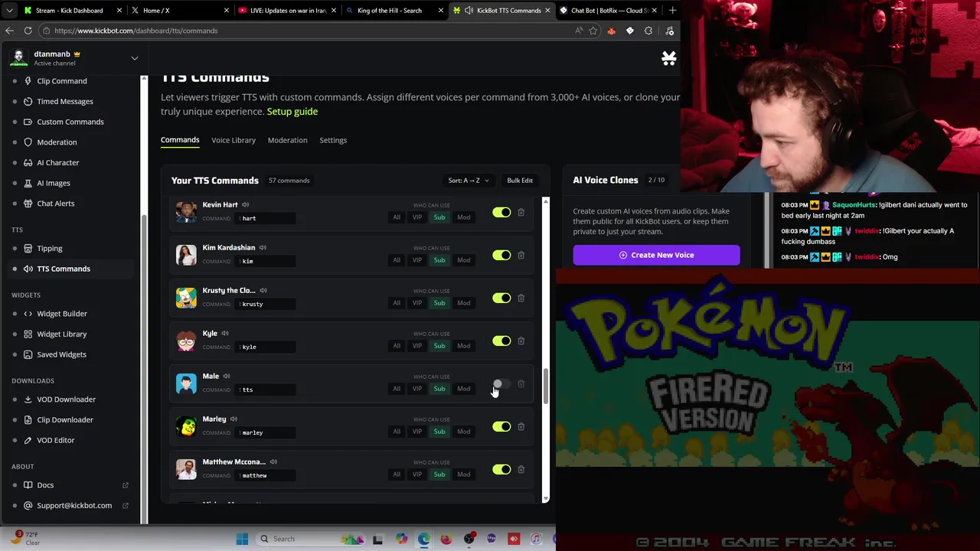Set Marley command access to VIP
The height and width of the screenshot is (551, 980).
[x=417, y=432]
